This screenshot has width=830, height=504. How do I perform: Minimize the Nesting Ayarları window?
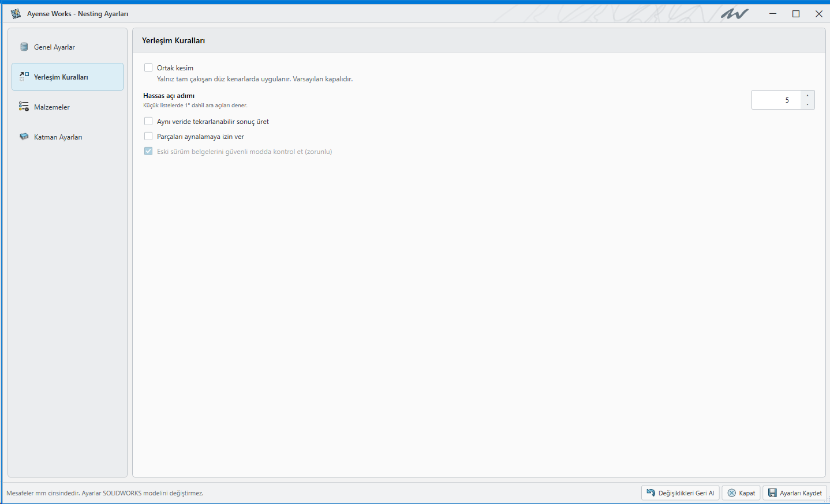(773, 13)
